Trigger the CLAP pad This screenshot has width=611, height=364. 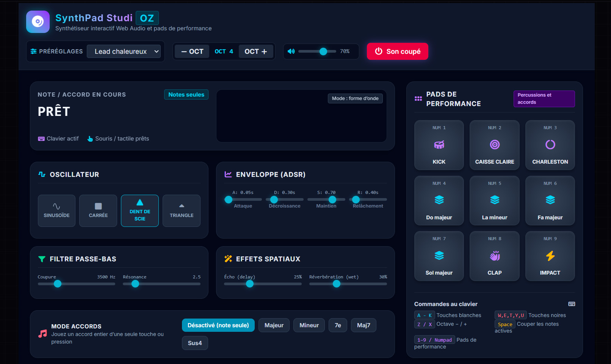[495, 256]
